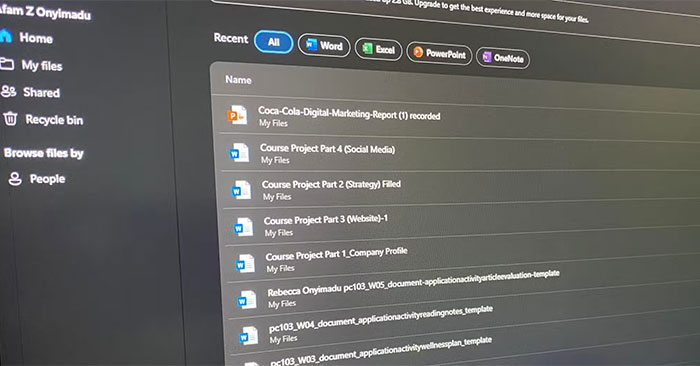Click My Files location under Rebecca Onyimadu document
700x366 pixels.
click(282, 304)
